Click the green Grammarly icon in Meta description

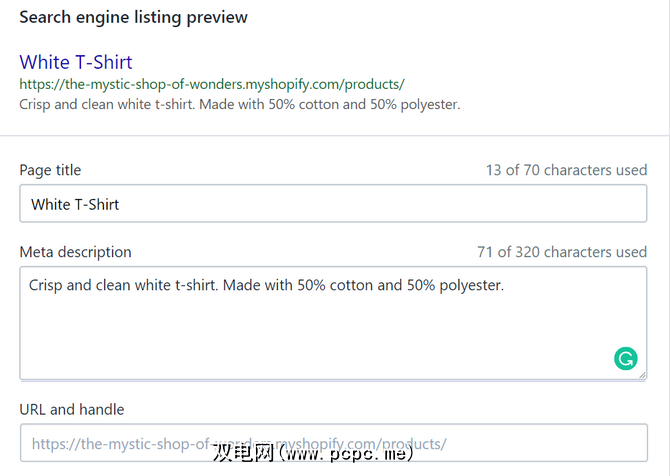(625, 359)
